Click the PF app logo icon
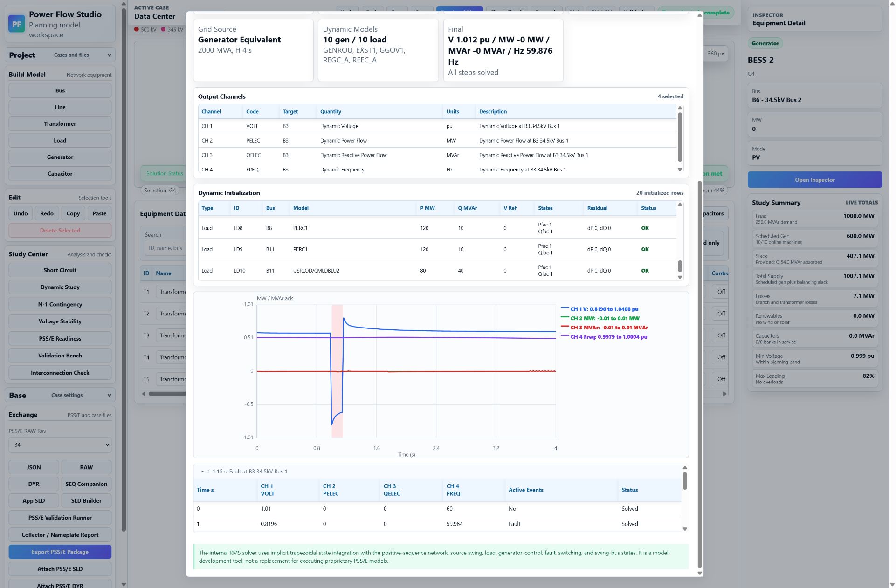Image resolution: width=896 pixels, height=588 pixels. 16,24
